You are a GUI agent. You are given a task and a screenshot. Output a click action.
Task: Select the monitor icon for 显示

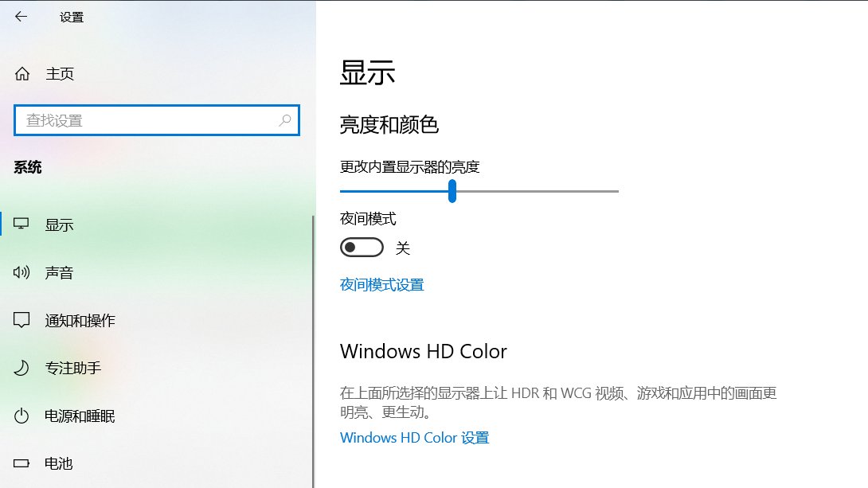coord(21,224)
